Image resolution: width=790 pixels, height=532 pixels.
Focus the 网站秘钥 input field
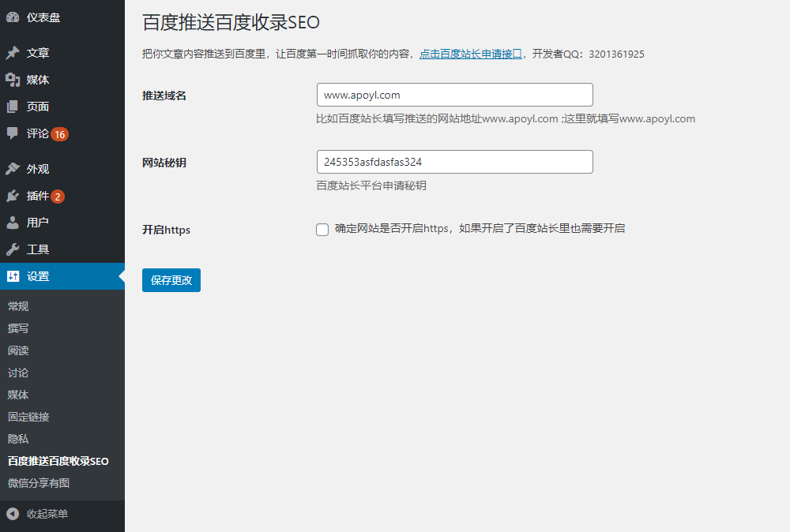(x=455, y=162)
